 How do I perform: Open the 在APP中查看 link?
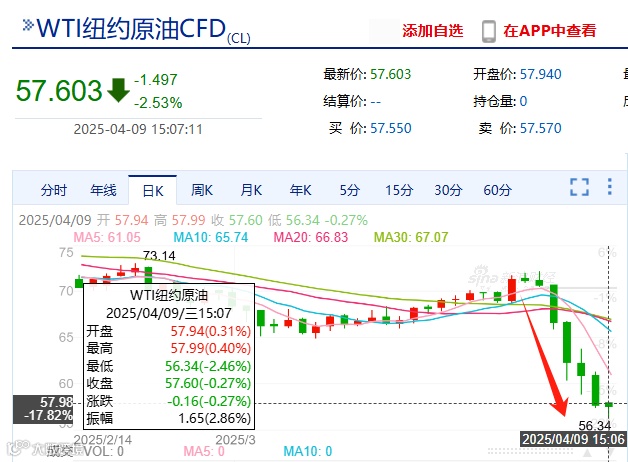[x=550, y=31]
